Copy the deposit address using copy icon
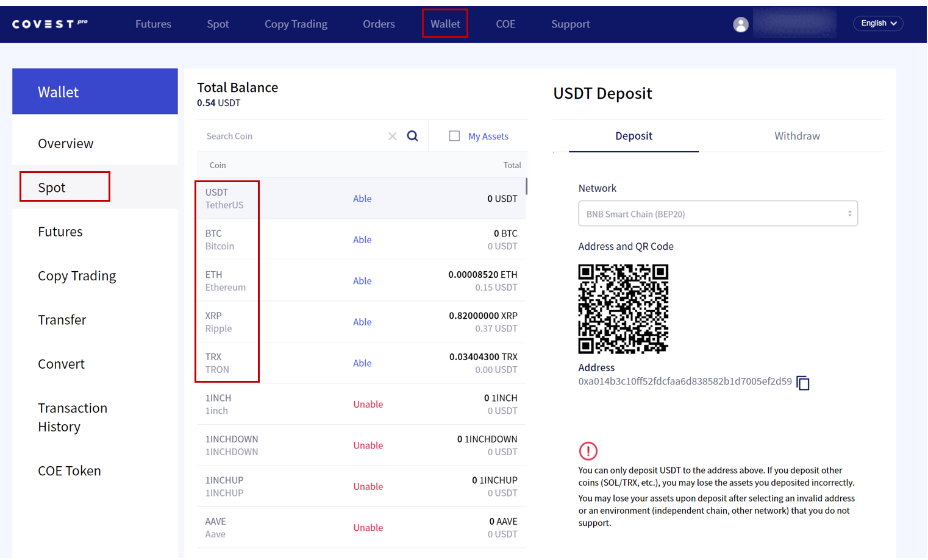Screen dimensions: 928x560 tap(803, 383)
